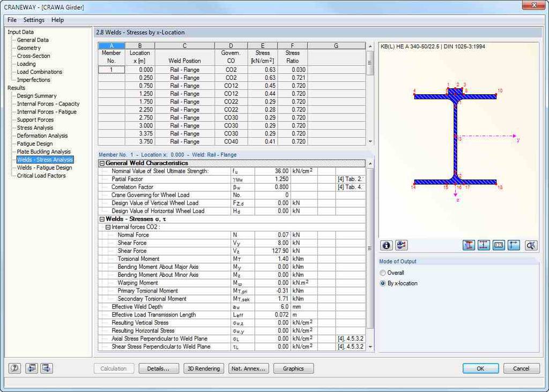Viewport: 549px width, 392px height.
Task: Open Critical Load Factors
Action: click(x=41, y=176)
